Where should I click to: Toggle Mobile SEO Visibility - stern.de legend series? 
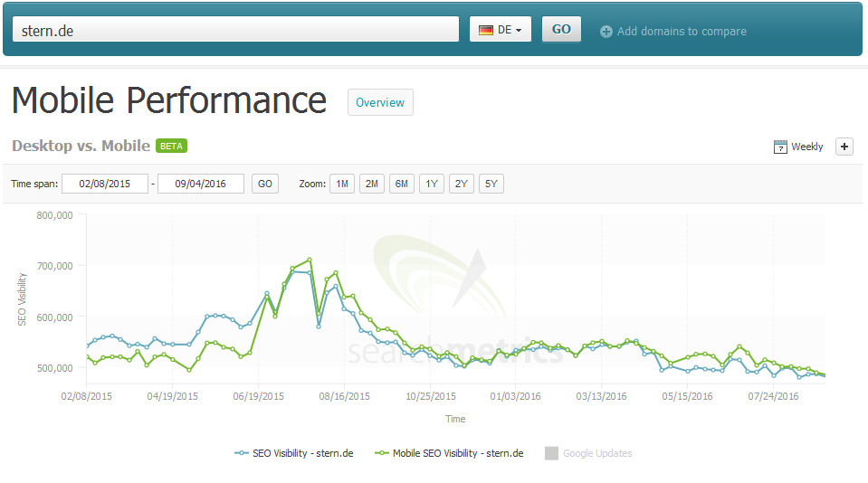pos(449,453)
